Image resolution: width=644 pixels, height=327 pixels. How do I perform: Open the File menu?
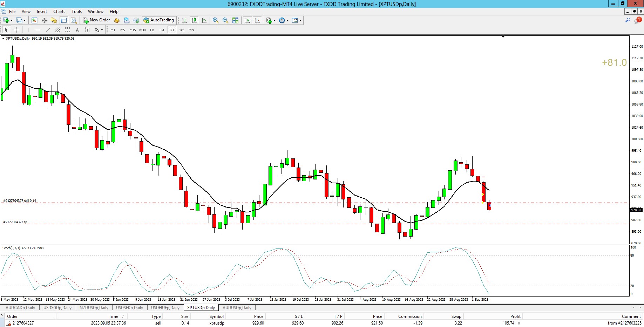pos(12,12)
